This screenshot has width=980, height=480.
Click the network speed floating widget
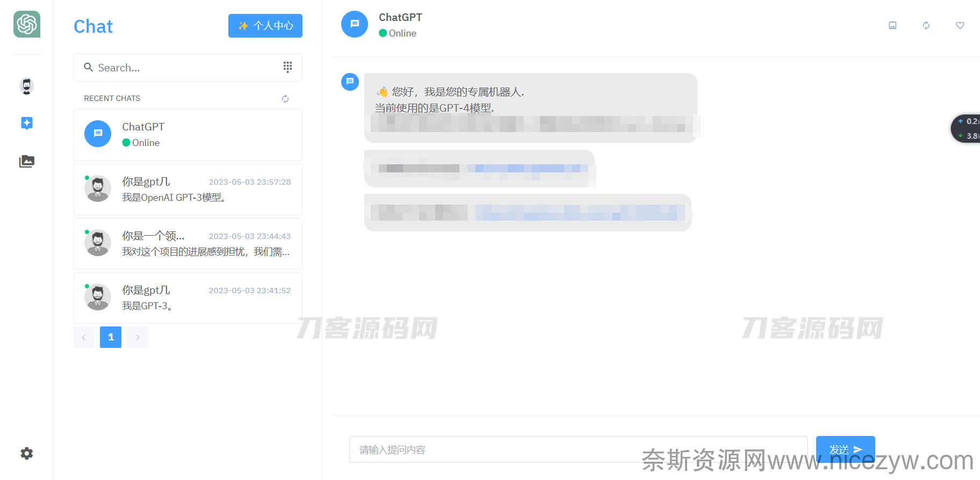(x=967, y=129)
